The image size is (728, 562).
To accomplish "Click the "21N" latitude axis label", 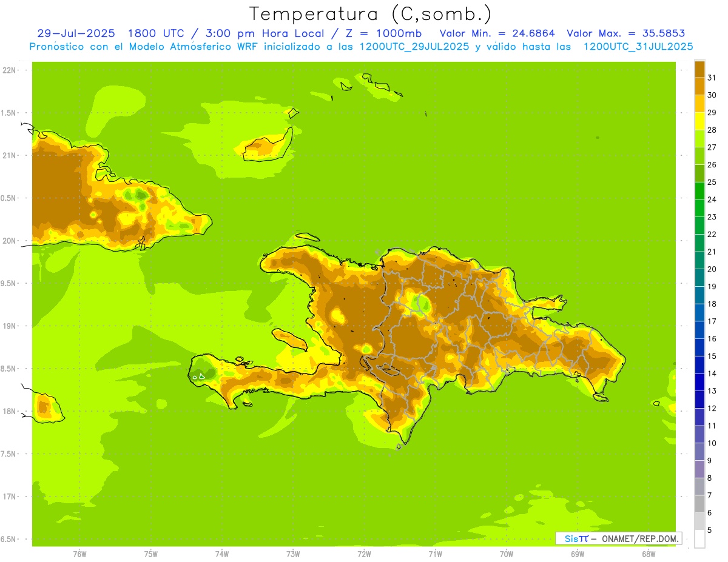I will (x=10, y=156).
